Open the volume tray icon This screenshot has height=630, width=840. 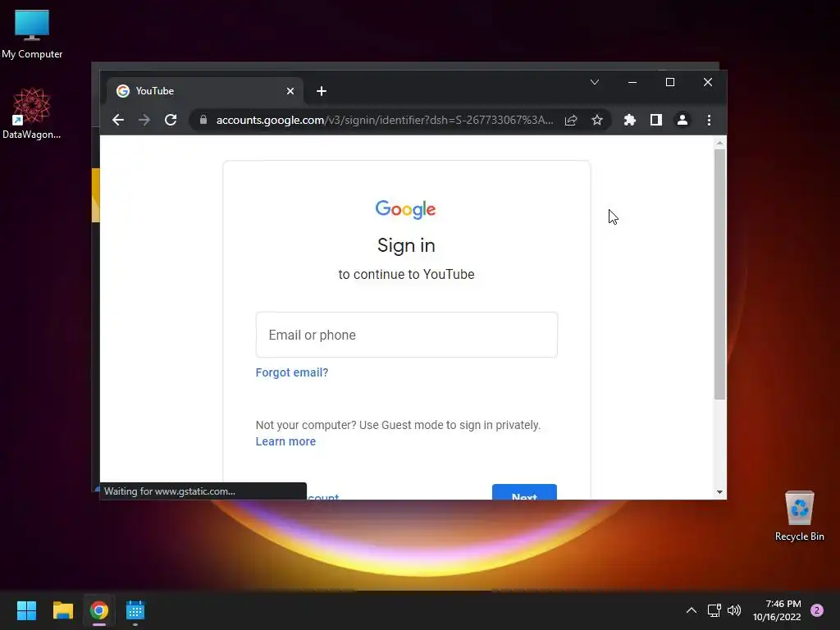(734, 610)
